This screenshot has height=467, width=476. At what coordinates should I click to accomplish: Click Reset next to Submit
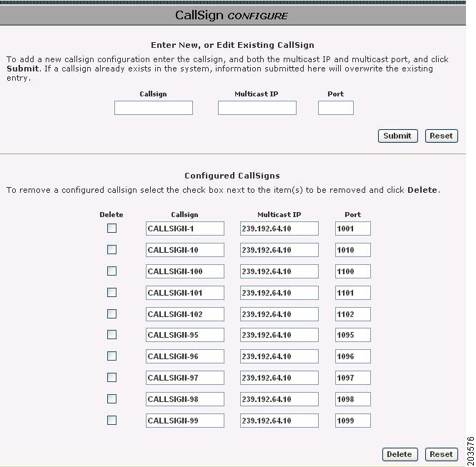click(442, 136)
